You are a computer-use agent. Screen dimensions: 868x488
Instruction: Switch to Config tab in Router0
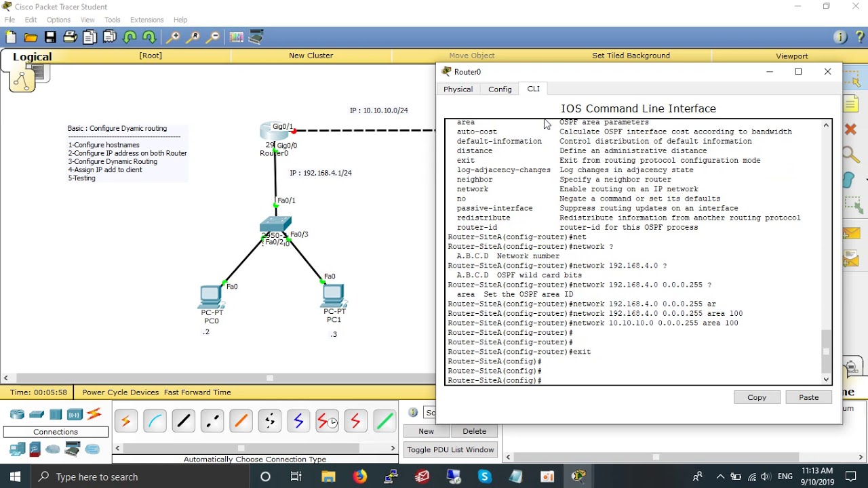click(500, 89)
